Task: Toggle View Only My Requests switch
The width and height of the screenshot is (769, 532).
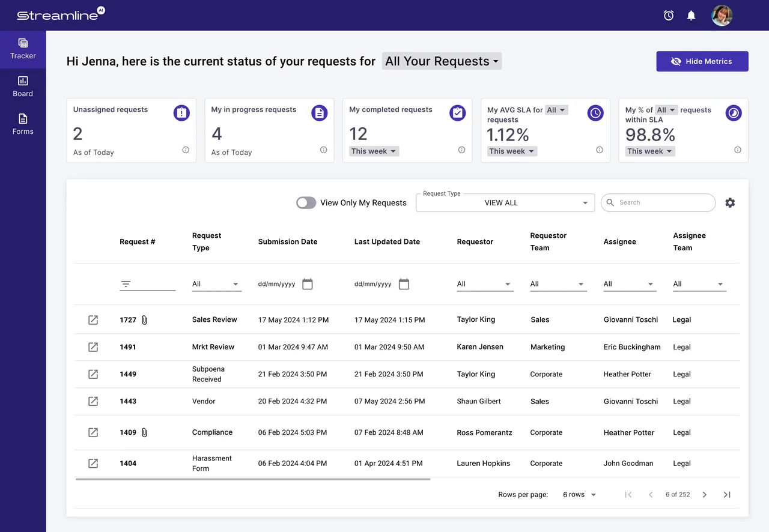Action: coord(306,203)
